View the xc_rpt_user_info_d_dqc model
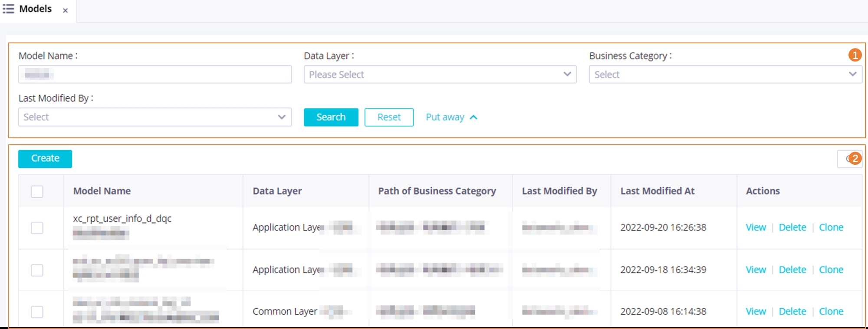868x329 pixels. [x=756, y=228]
